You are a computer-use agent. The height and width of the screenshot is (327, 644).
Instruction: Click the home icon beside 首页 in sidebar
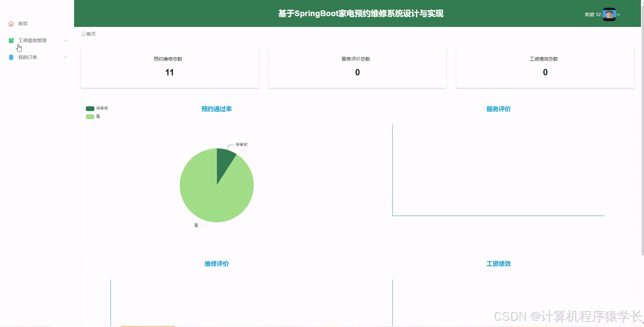(x=11, y=23)
